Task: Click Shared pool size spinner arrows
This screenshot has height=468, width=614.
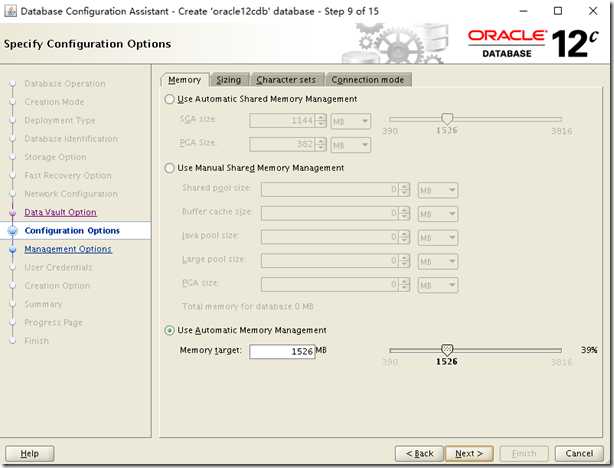Action: [x=404, y=190]
